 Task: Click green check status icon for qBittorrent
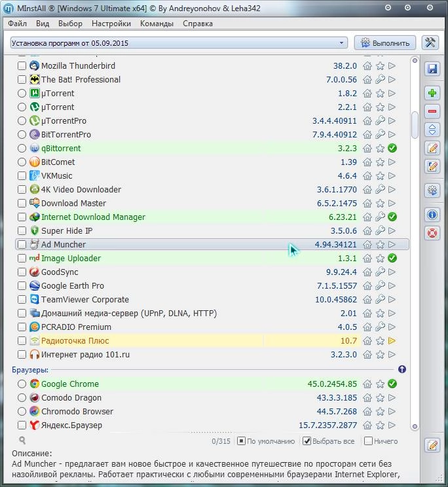click(x=392, y=148)
